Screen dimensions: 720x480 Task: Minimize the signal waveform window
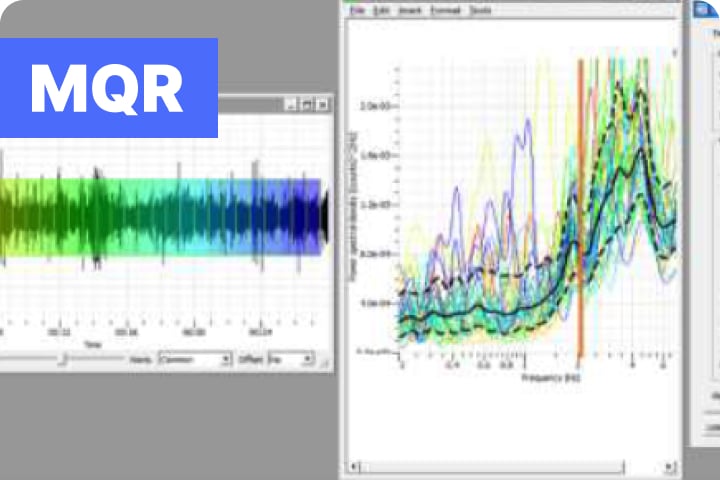(290, 105)
